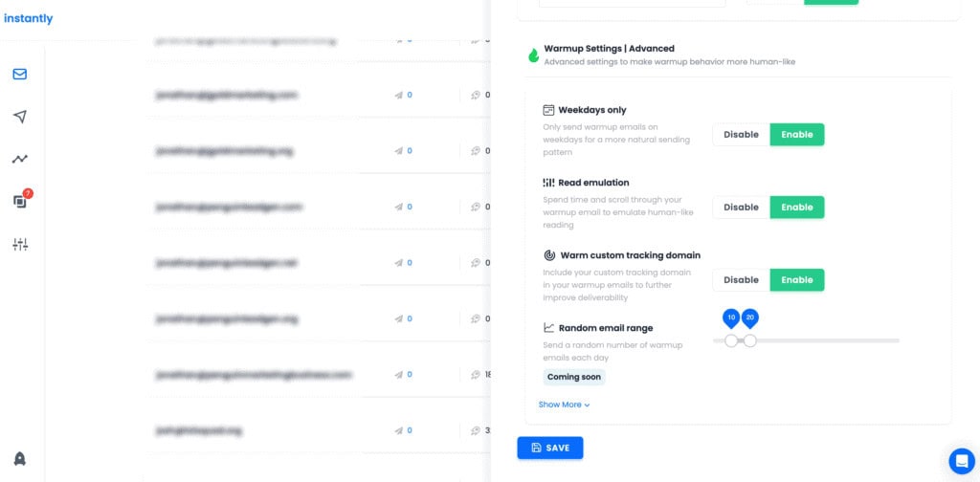Click the rocket icon in sidebar

(x=19, y=459)
